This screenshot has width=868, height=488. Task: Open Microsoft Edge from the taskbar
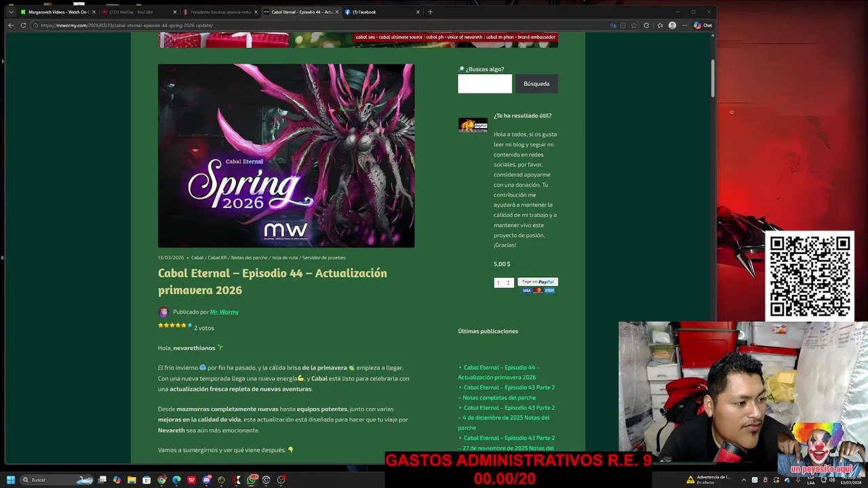176,480
